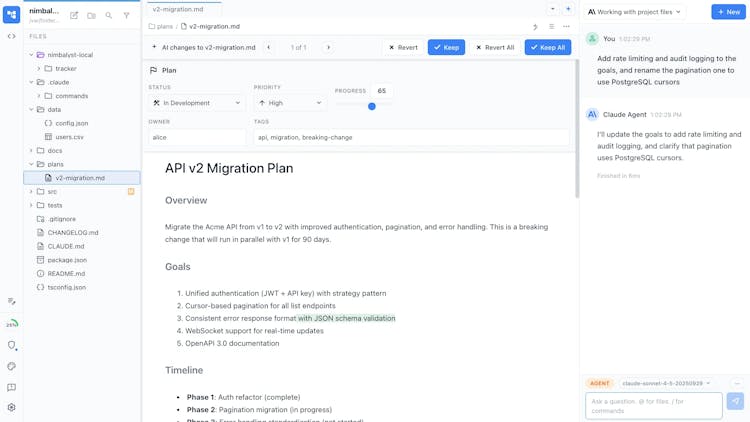
Task: Go to next AI change arrow
Action: click(x=328, y=47)
